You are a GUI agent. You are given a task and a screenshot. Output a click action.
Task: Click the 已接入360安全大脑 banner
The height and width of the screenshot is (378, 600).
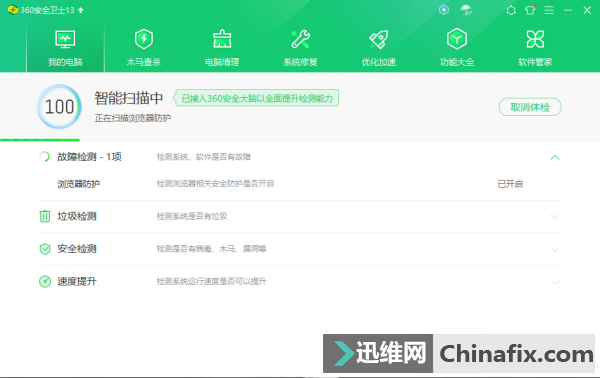256,98
